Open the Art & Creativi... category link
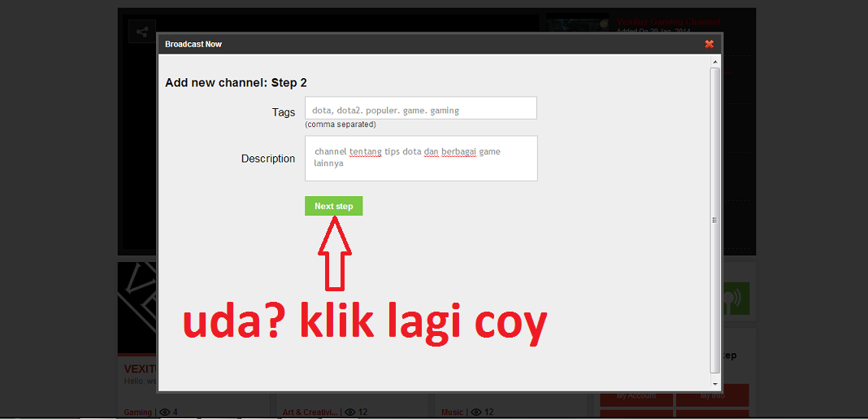The height and width of the screenshot is (419, 868). (309, 412)
